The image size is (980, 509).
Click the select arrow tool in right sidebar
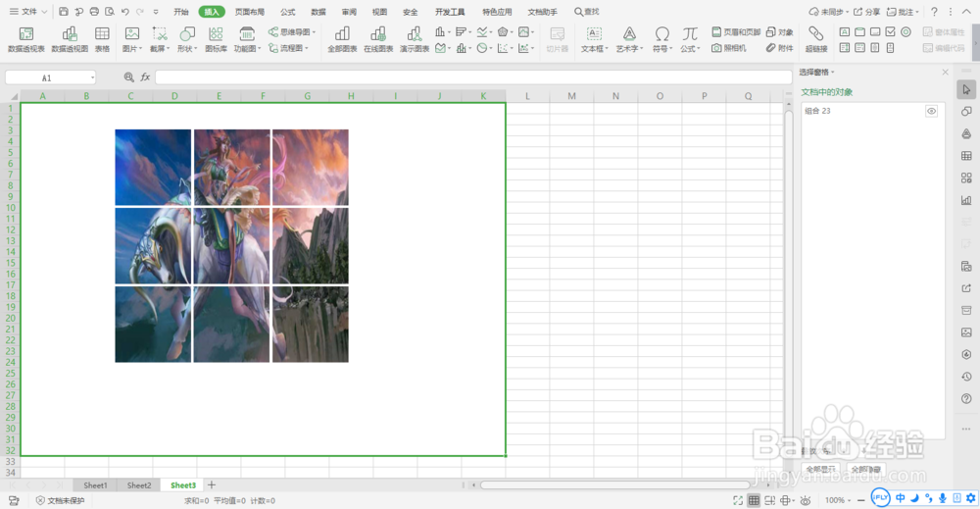(966, 89)
